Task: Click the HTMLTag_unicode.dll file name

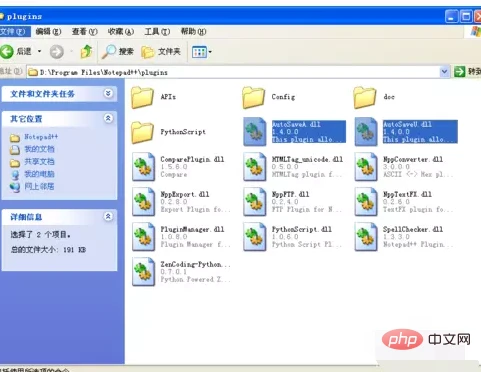Action: 307,159
